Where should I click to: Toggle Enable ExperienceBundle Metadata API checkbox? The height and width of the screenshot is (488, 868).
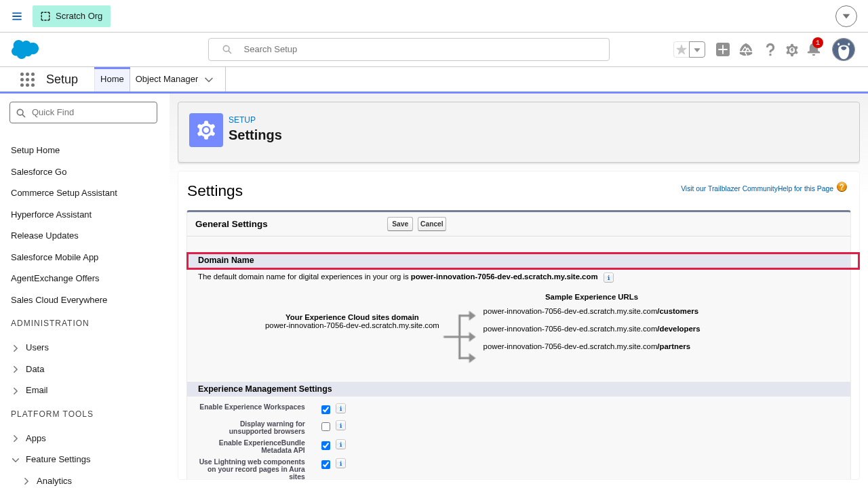tap(325, 445)
